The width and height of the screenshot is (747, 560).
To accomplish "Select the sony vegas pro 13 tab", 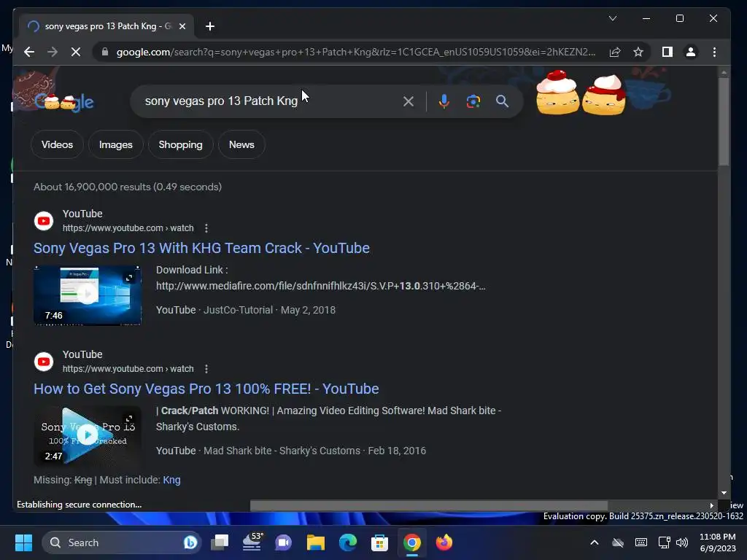I will [107, 26].
